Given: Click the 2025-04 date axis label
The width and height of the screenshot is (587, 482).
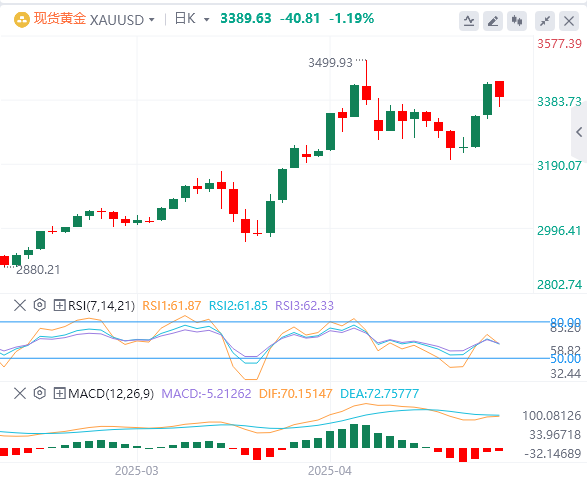Looking at the screenshot, I should 330,470.
